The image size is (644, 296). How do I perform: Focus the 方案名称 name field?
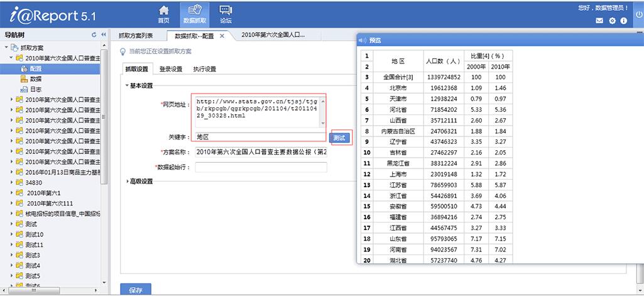261,152
